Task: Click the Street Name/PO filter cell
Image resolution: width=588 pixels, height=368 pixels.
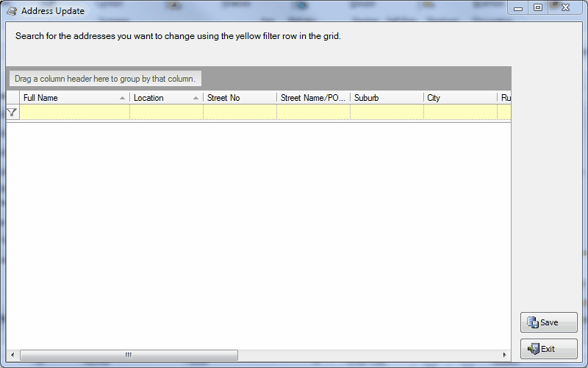Action: tap(314, 112)
